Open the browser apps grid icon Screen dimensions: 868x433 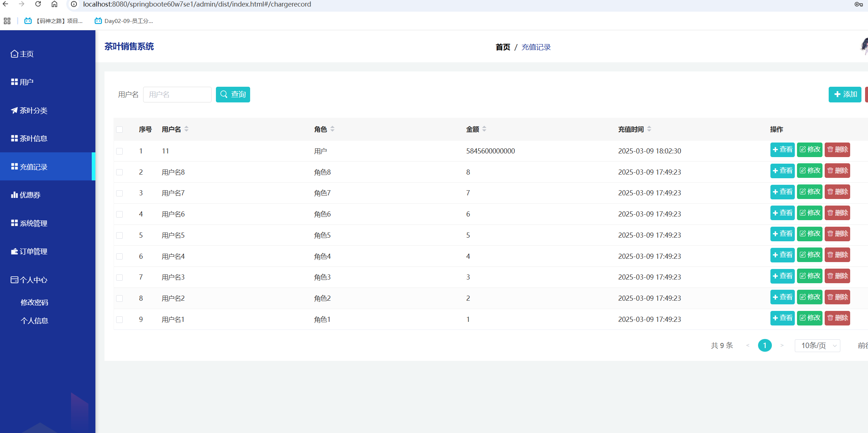pos(7,21)
